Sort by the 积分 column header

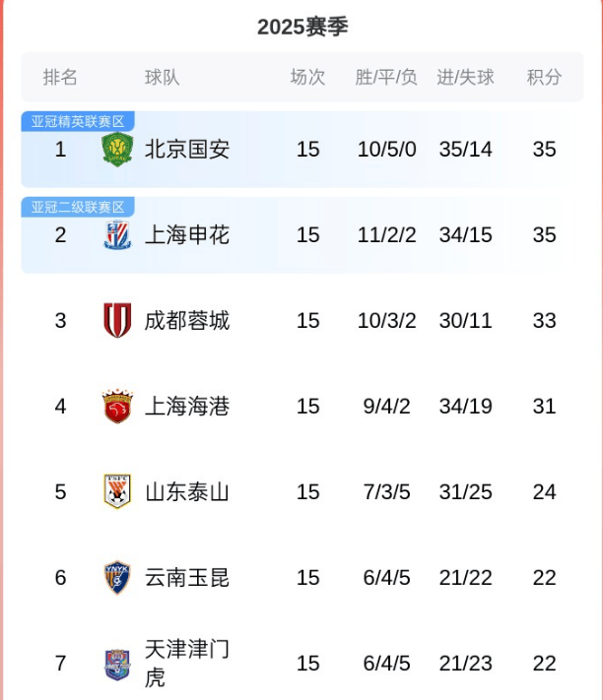tap(544, 77)
